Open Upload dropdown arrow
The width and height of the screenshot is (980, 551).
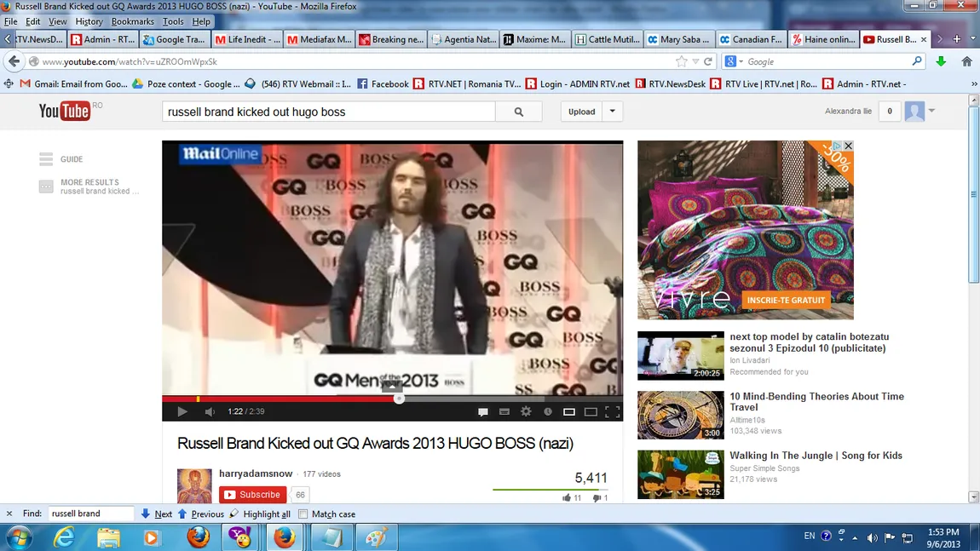tap(613, 112)
